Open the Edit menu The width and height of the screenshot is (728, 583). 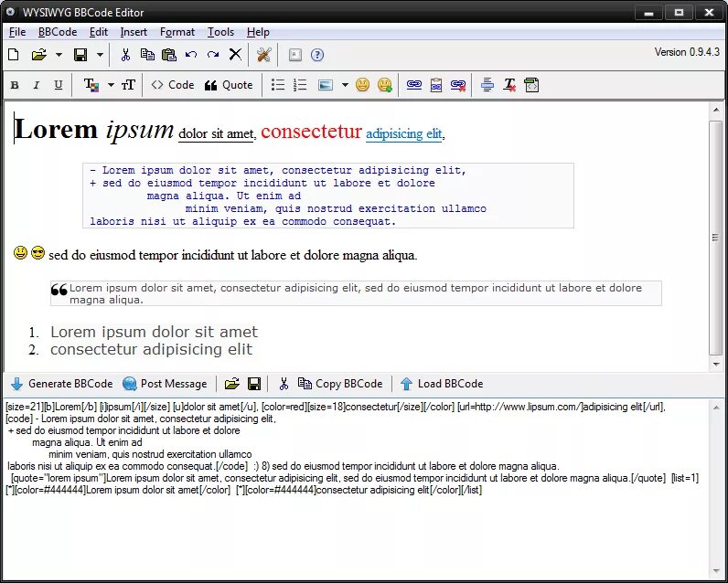coord(99,32)
